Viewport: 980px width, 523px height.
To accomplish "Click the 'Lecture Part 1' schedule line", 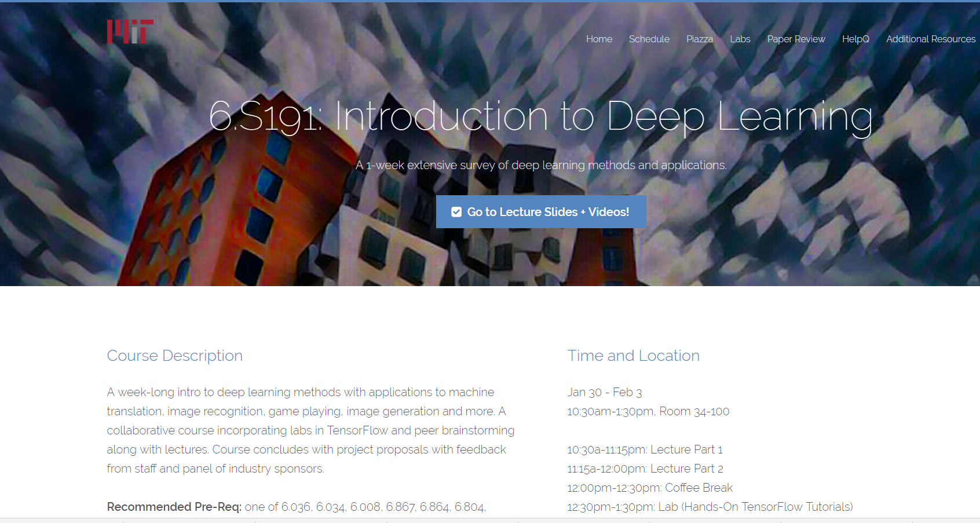I will pyautogui.click(x=645, y=449).
